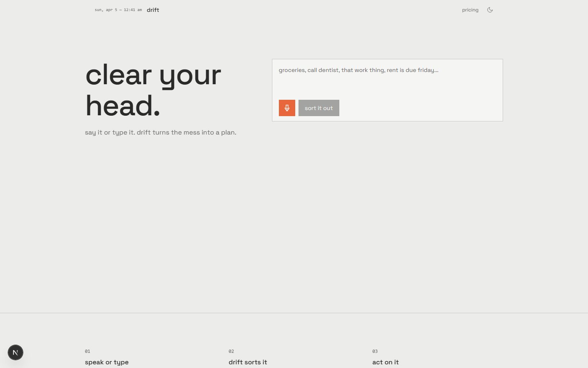The width and height of the screenshot is (588, 368).
Task: Click the drift logo in the header
Action: [x=153, y=10]
